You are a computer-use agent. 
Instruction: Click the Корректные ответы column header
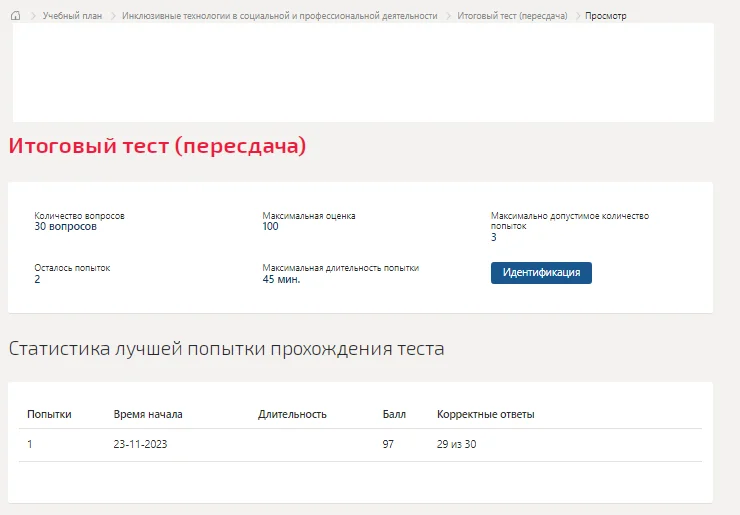click(x=486, y=414)
